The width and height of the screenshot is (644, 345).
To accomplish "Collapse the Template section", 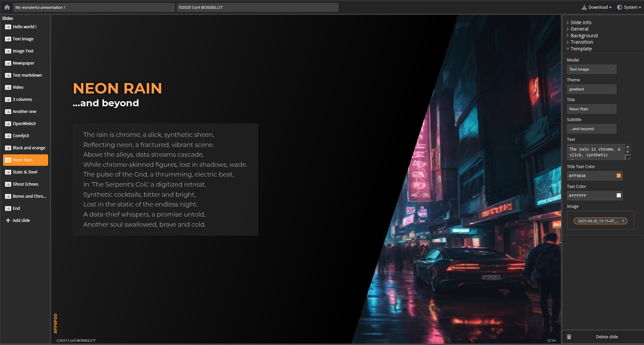I will [x=581, y=49].
